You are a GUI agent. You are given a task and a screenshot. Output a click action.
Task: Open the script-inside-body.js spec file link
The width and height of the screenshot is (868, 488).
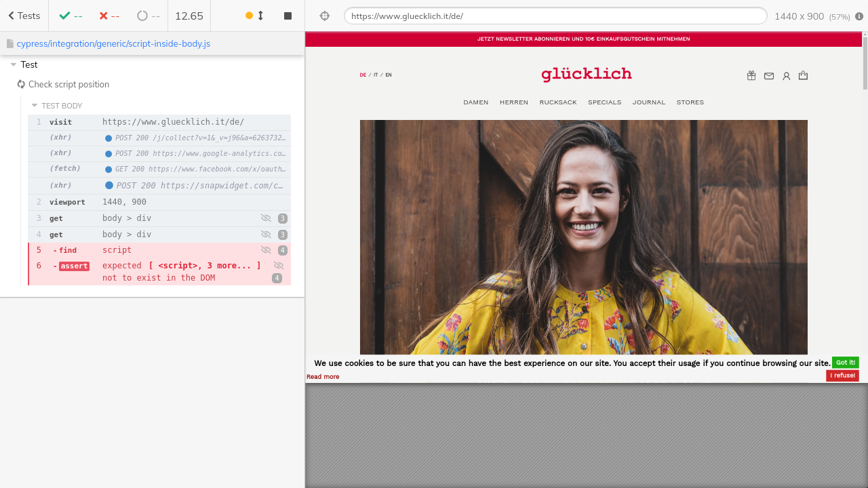tap(113, 43)
